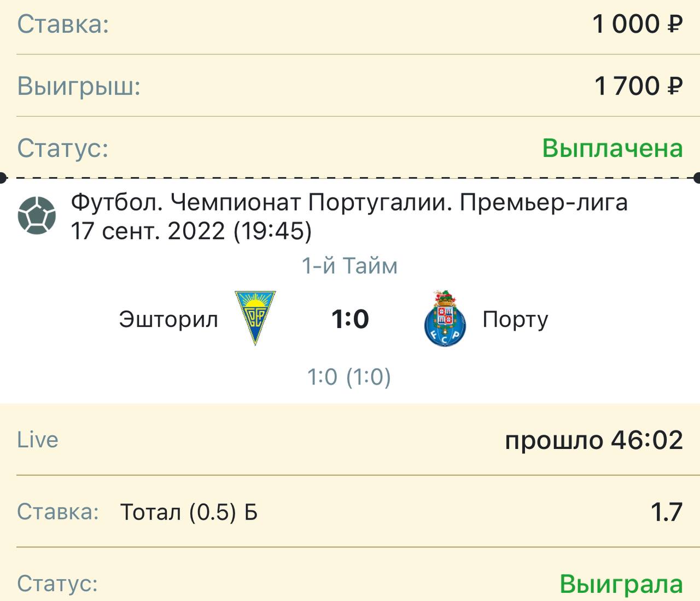The height and width of the screenshot is (601, 700).
Task: Click the прошло 46:02 elapsed time
Action: 593,440
